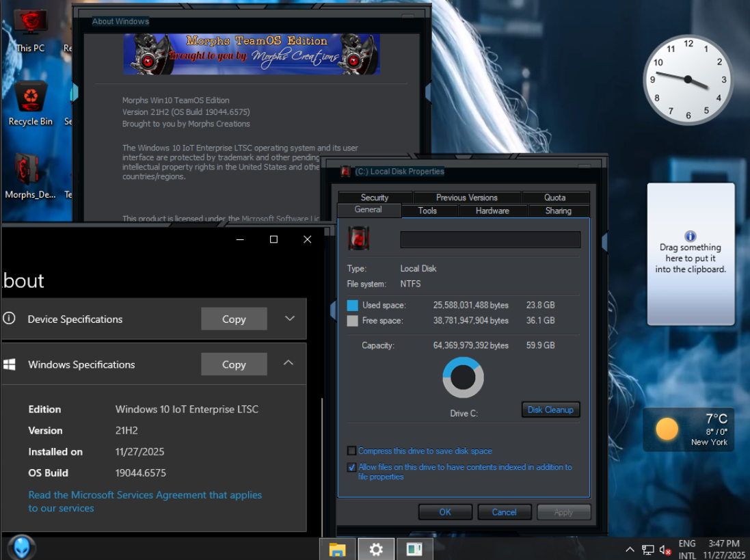Click Cancel in Local Disk Properties
The width and height of the screenshot is (750, 560).
point(504,512)
